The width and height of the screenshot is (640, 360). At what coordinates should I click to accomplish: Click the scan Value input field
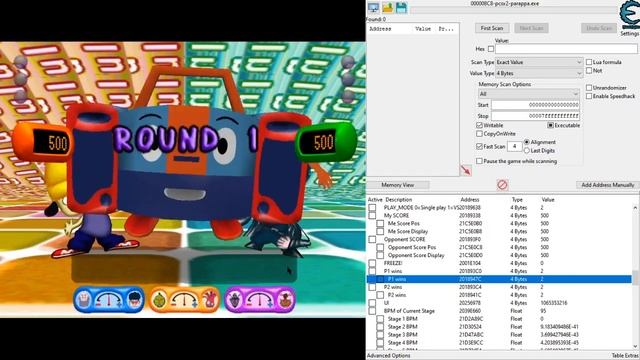point(566,49)
